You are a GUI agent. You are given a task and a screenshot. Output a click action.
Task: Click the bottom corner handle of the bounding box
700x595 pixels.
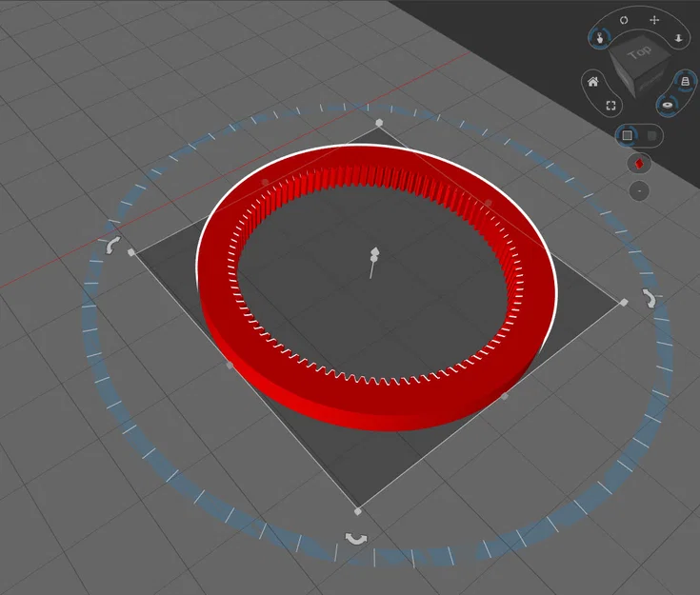pyautogui.click(x=357, y=511)
